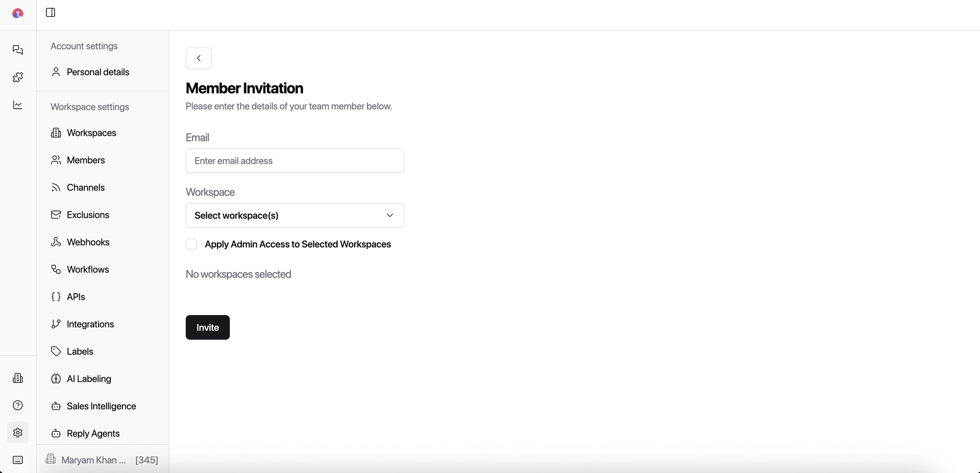Open the Select workspace(s) dropdown
This screenshot has height=473, width=980.
click(x=295, y=215)
